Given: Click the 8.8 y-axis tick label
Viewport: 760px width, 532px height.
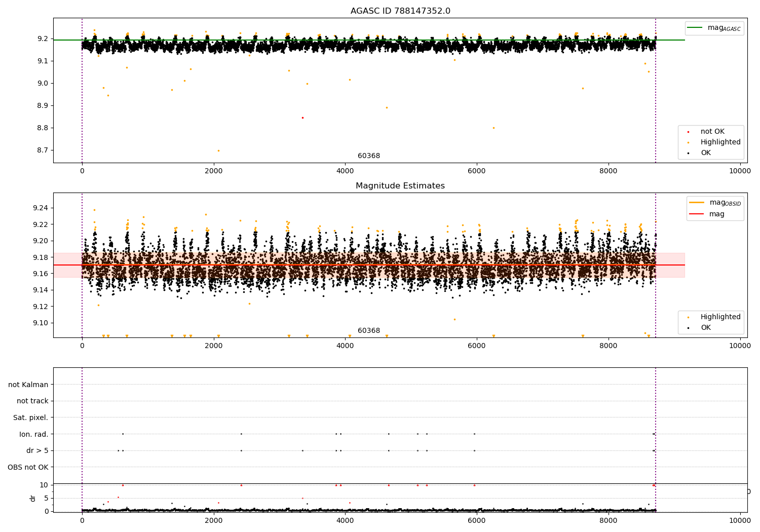Looking at the screenshot, I should coord(44,128).
